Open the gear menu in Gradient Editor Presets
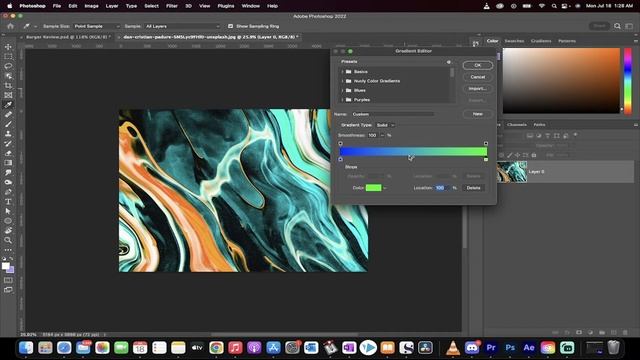The width and height of the screenshot is (640, 360). [449, 62]
